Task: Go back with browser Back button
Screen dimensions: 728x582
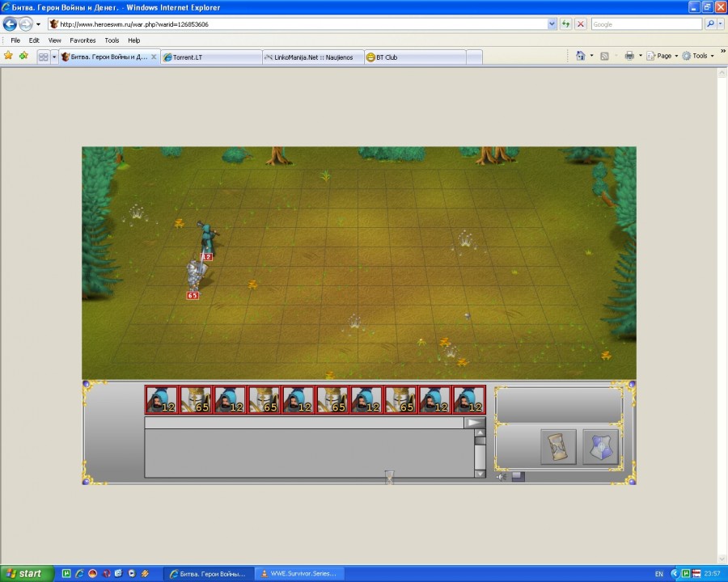Action: 10,23
